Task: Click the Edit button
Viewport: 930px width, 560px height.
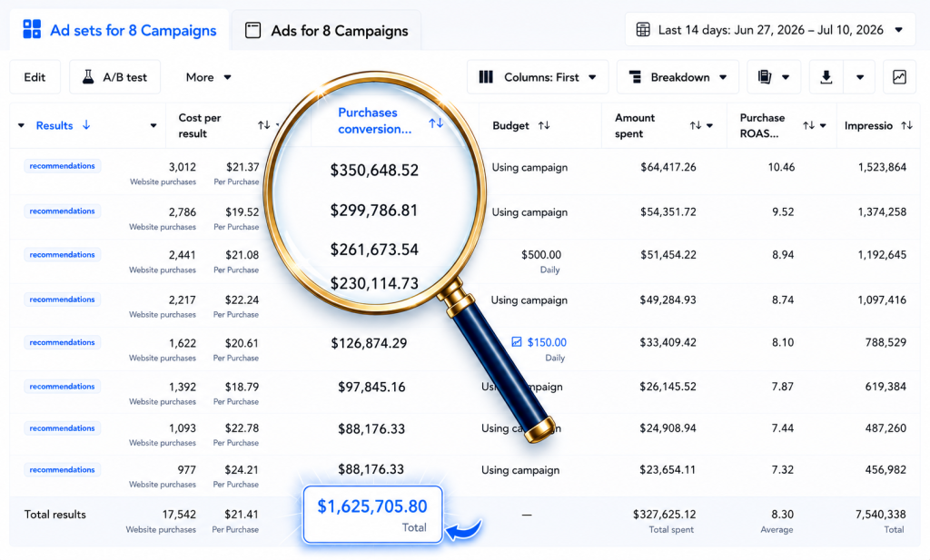Action: (35, 77)
